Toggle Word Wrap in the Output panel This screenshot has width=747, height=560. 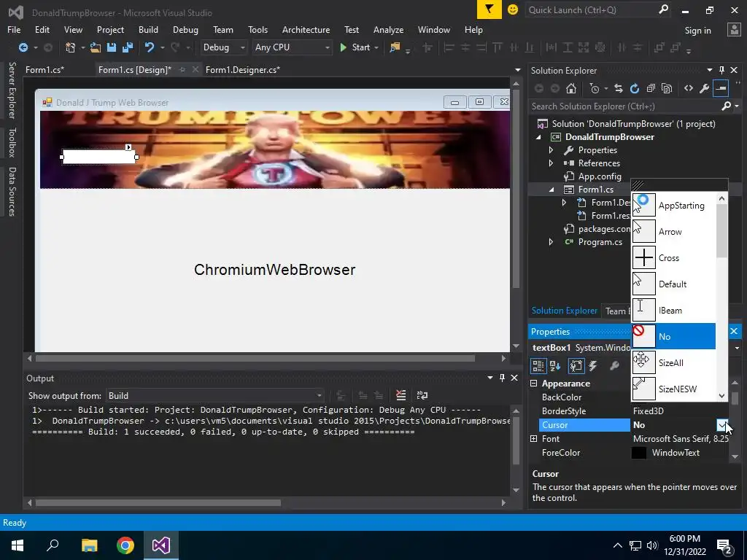[x=422, y=395]
